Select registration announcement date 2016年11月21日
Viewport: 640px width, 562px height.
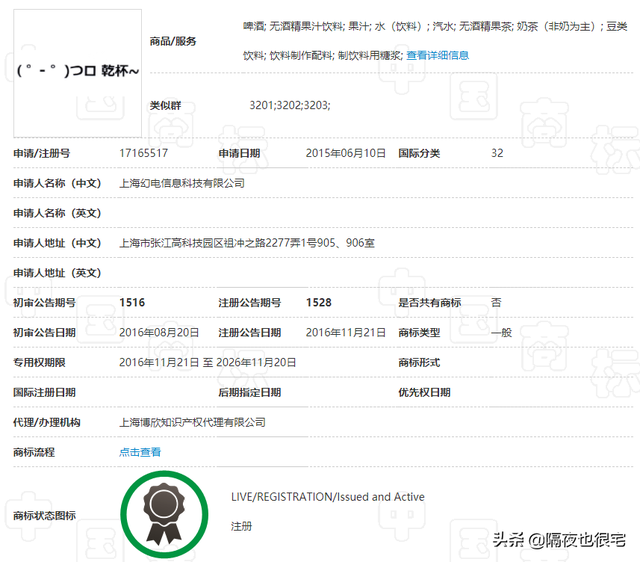click(x=346, y=333)
